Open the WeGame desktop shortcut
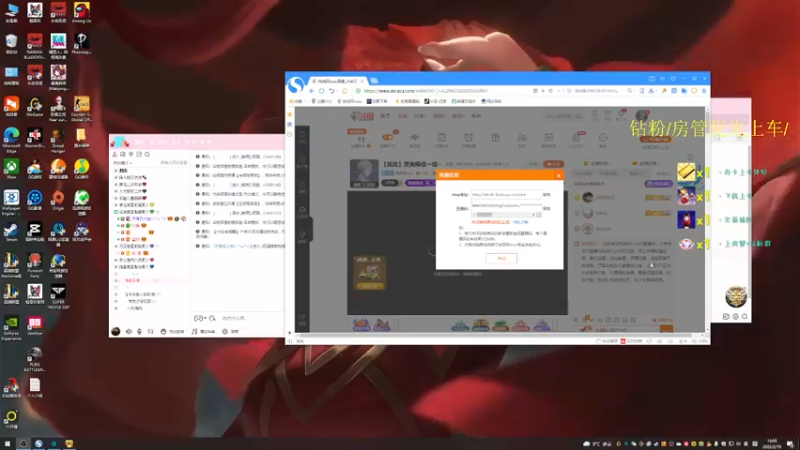Viewport: 800px width, 450px height. point(35,106)
